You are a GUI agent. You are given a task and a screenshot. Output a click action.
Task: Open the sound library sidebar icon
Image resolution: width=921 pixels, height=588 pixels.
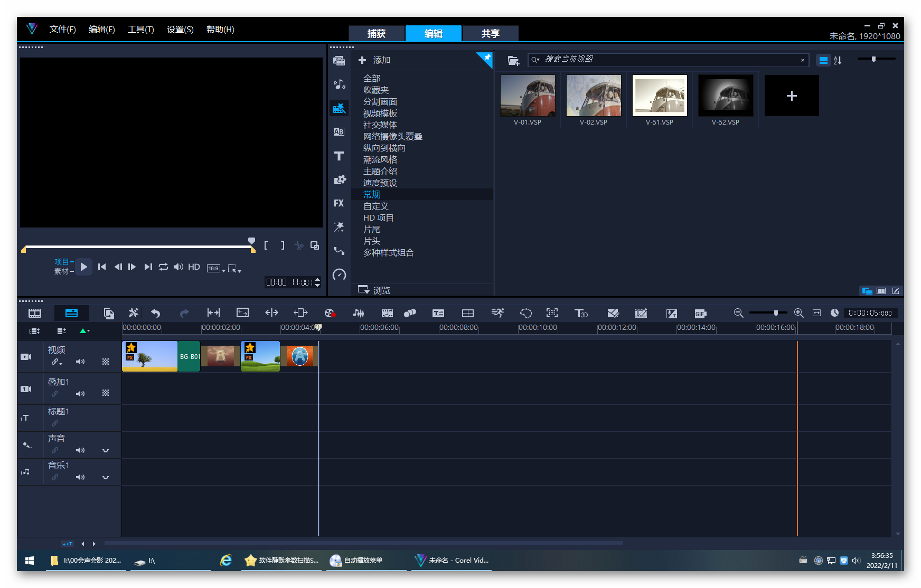[x=339, y=84]
